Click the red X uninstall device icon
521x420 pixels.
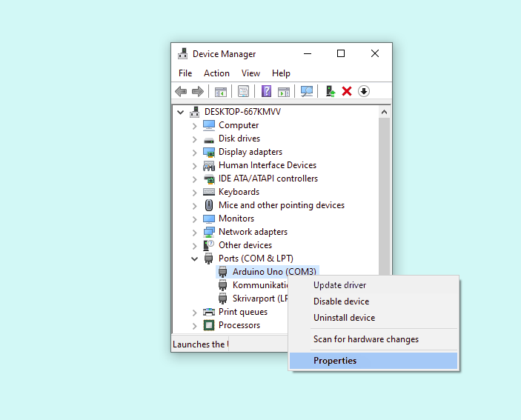tap(347, 91)
